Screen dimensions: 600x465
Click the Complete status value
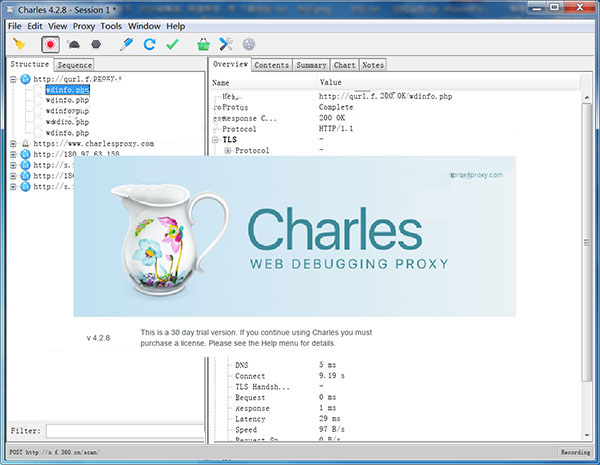click(336, 107)
